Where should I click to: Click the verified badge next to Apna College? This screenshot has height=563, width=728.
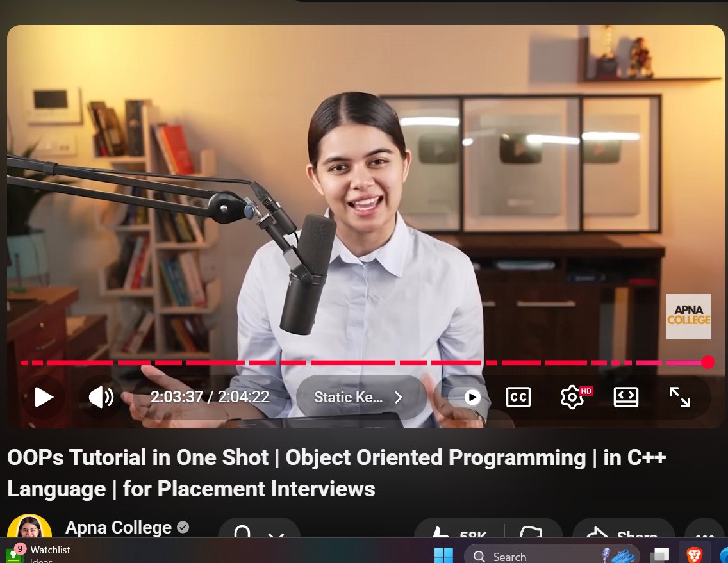183,527
